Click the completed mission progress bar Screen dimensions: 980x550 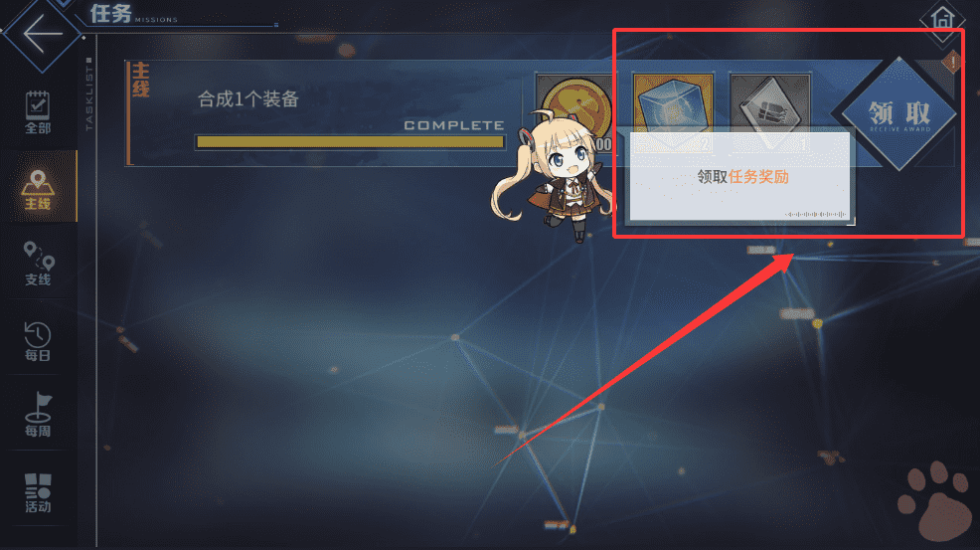click(350, 142)
